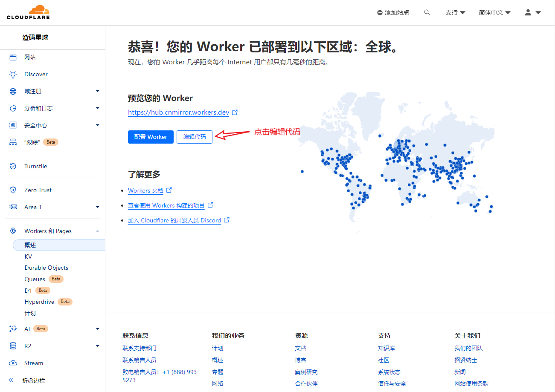555x392 pixels.
Task: Expand the account menu arrow
Action: (x=538, y=13)
